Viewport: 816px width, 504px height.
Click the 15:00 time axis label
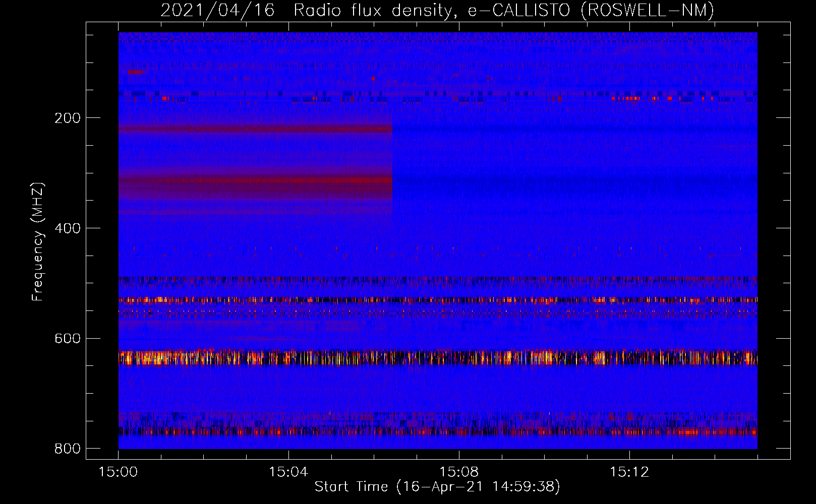point(119,472)
